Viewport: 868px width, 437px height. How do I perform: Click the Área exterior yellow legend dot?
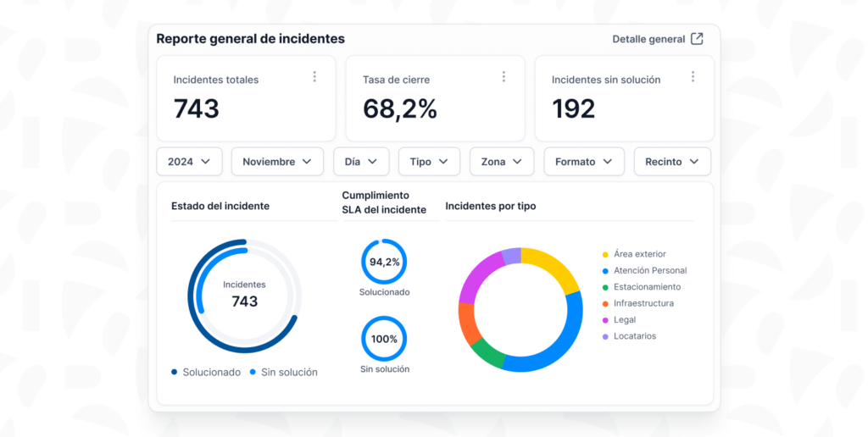pyautogui.click(x=605, y=254)
